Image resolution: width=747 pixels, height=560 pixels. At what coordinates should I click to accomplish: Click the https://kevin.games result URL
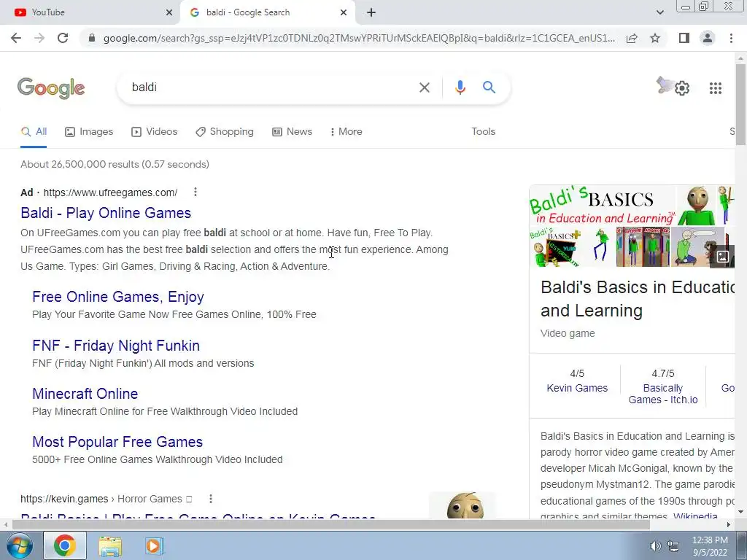coord(64,499)
